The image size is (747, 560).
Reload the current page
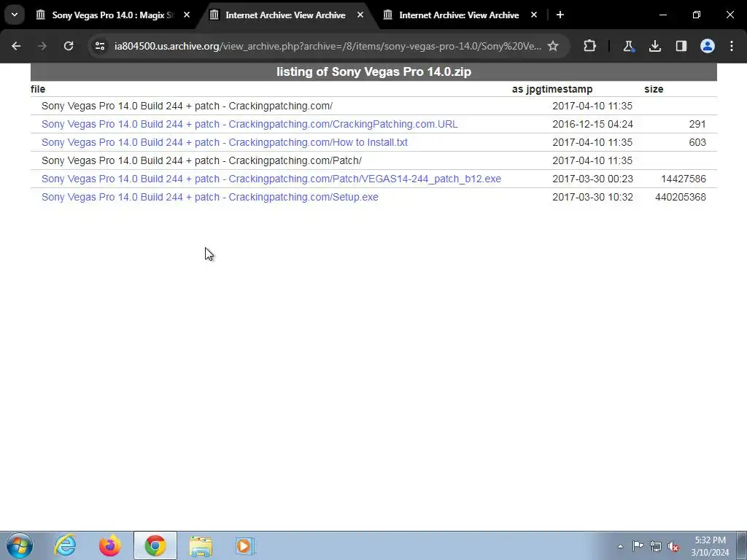[69, 46]
